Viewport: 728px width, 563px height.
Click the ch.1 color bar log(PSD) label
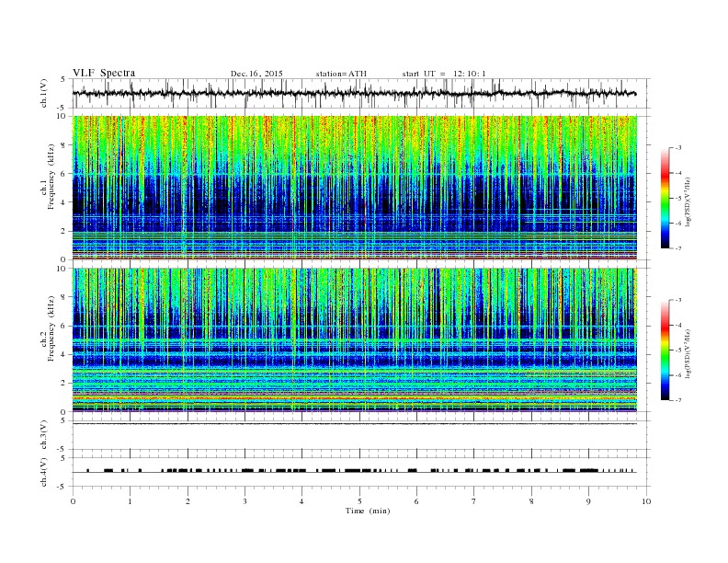[x=688, y=202]
